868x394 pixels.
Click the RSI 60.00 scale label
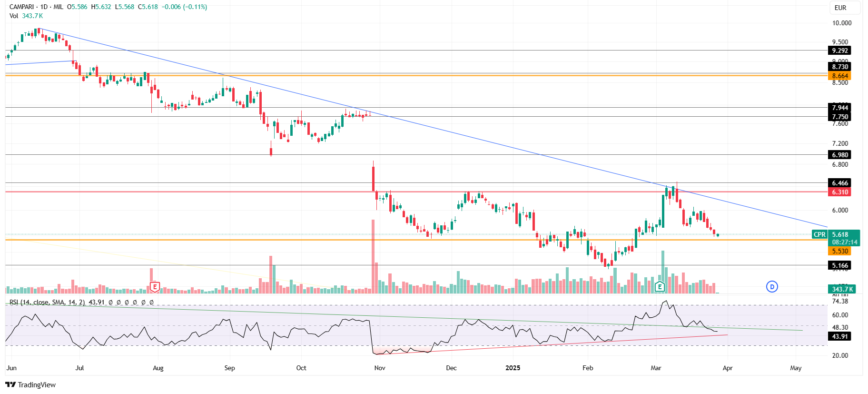coord(840,315)
